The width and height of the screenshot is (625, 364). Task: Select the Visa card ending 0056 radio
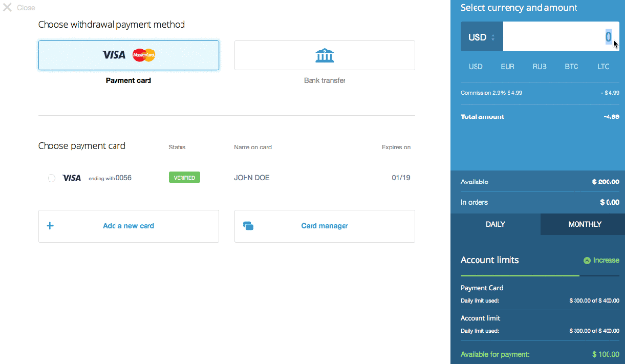[x=51, y=178]
